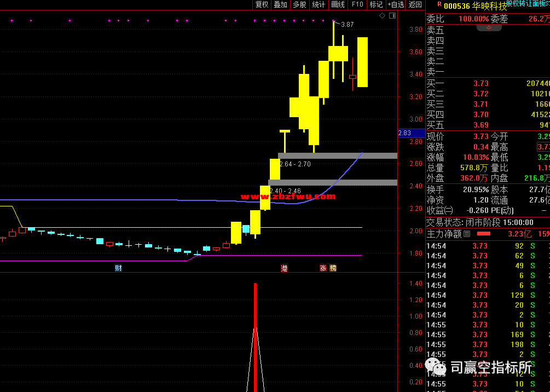Image resolution: width=550 pixels, height=392 pixels.
Task: Select the 卖二 order row
Action: click(x=488, y=62)
